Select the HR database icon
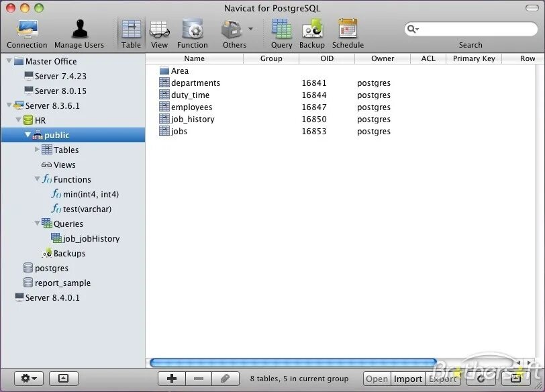 pos(28,120)
